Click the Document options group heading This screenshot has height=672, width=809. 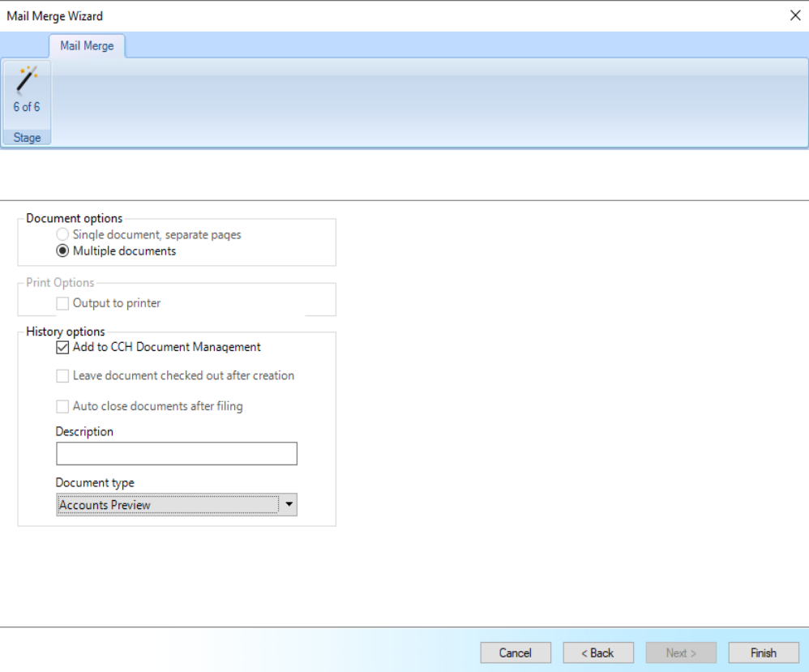(75, 218)
